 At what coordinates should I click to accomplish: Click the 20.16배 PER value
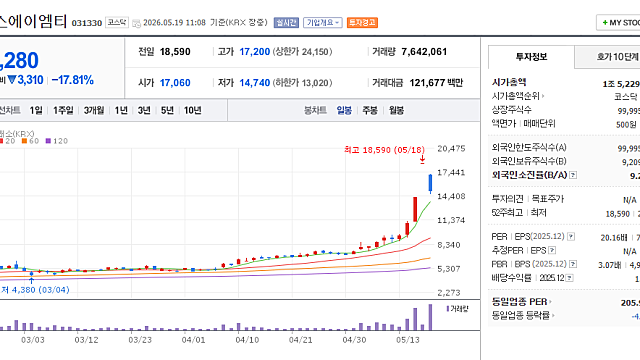(x=614, y=238)
